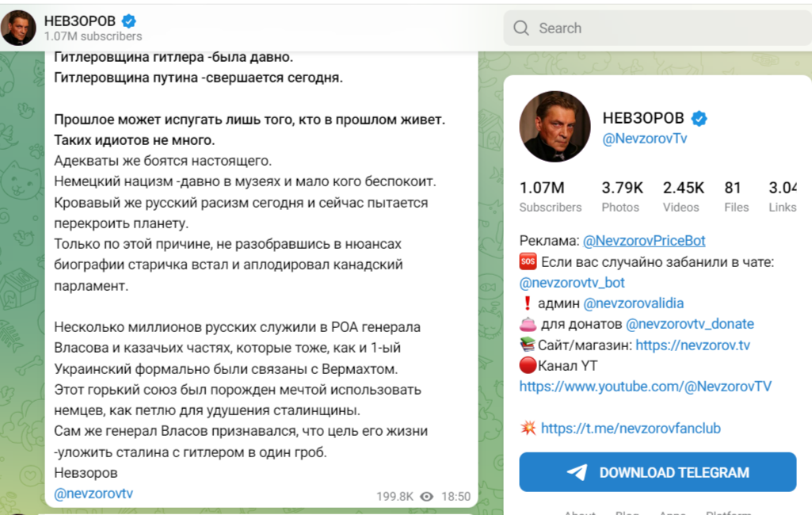
Task: Open the channel avatar in the header
Action: [18, 28]
